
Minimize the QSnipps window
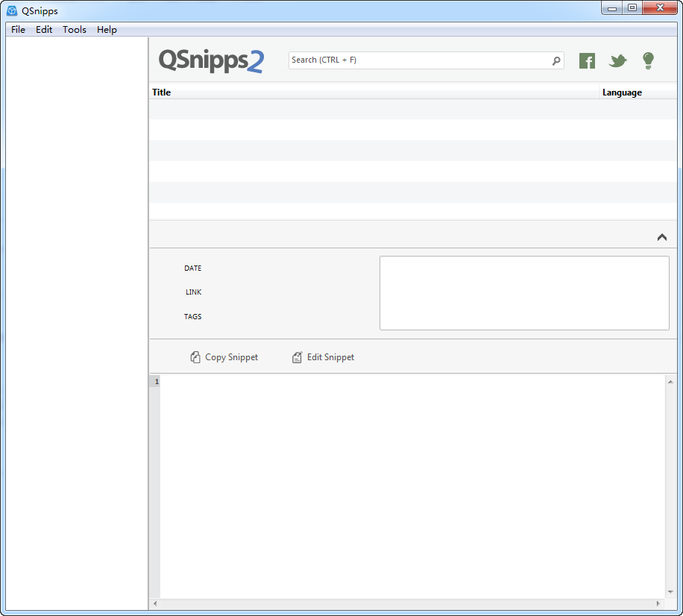click(x=612, y=8)
